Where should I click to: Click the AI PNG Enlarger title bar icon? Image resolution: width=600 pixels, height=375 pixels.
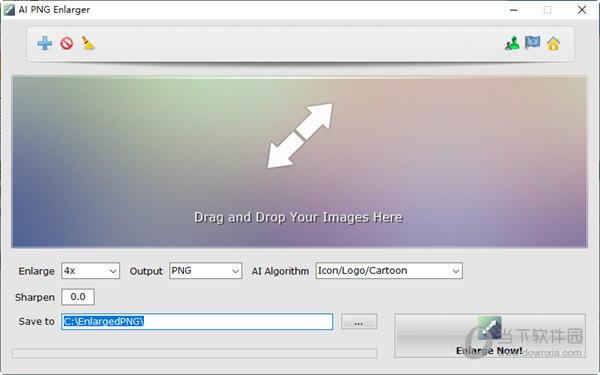pyautogui.click(x=9, y=10)
